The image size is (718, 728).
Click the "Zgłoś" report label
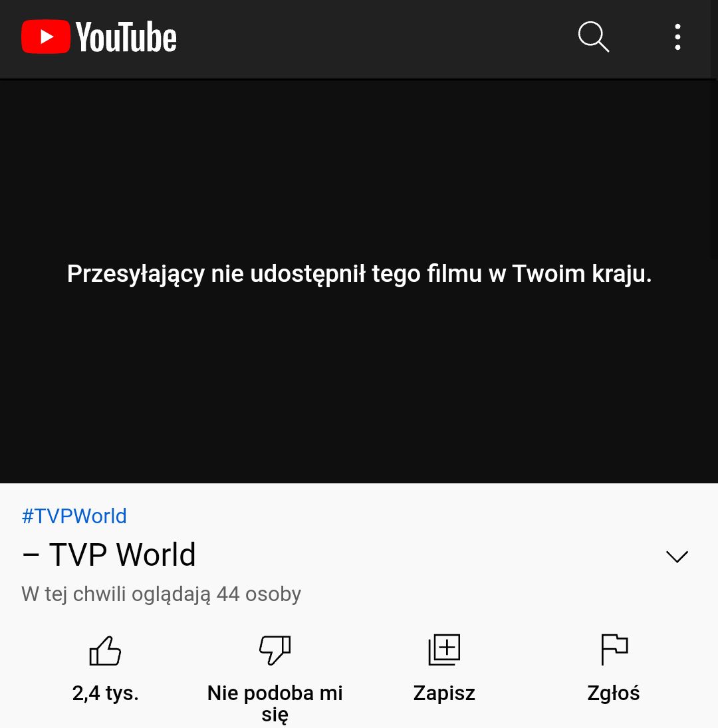[x=614, y=693]
